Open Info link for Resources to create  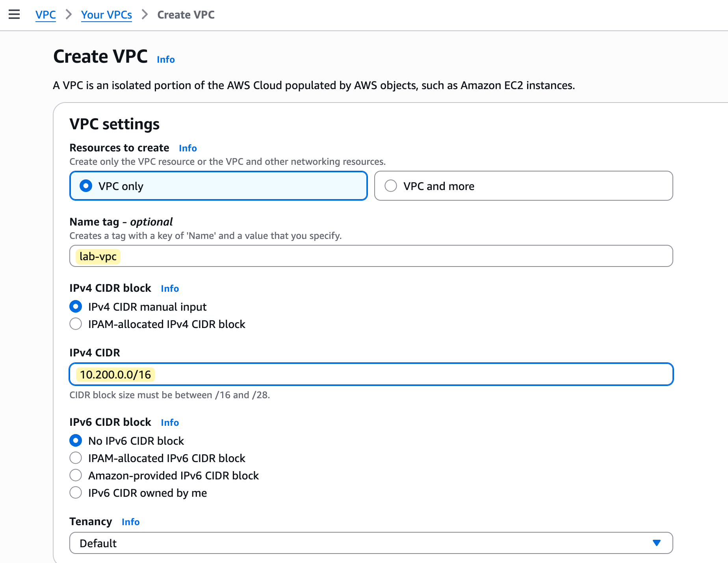188,148
